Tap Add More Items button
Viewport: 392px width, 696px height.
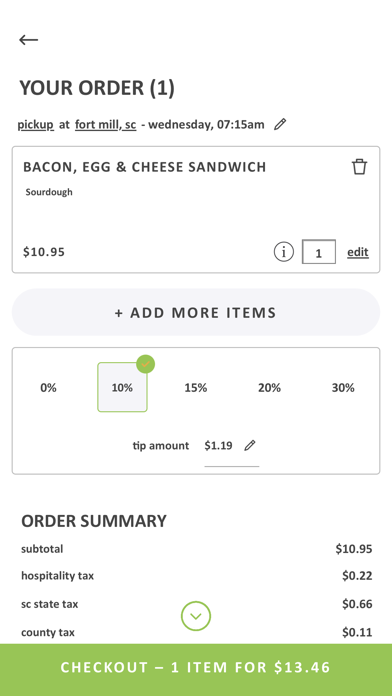pyautogui.click(x=196, y=312)
